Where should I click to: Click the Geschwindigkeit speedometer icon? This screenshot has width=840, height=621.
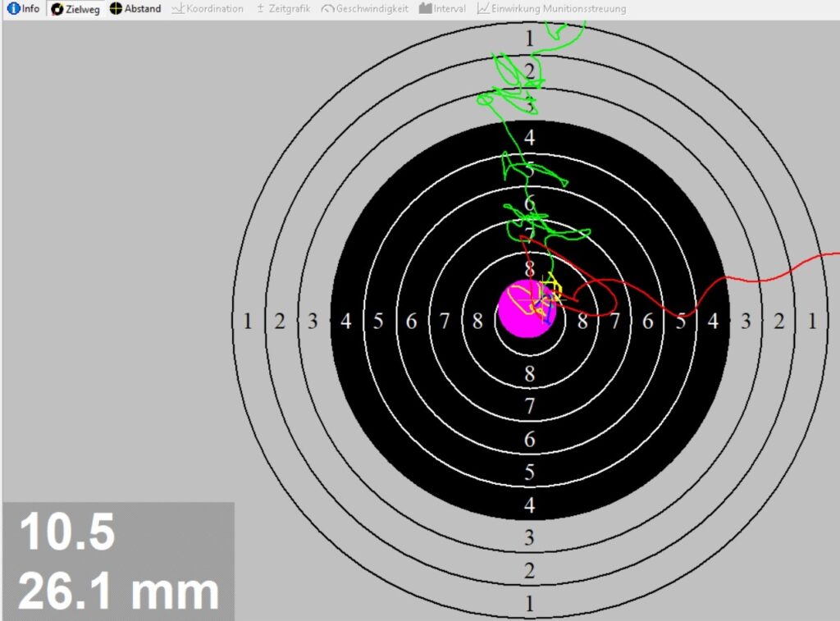(327, 9)
